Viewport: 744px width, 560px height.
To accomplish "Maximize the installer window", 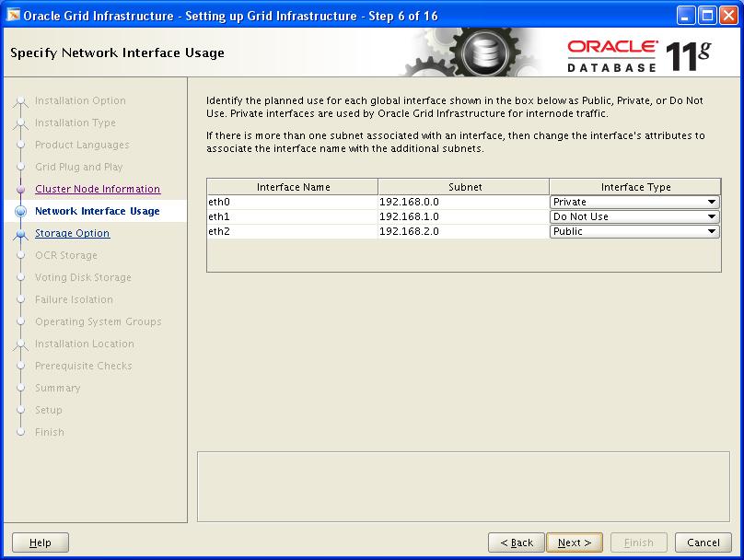I will [x=707, y=16].
